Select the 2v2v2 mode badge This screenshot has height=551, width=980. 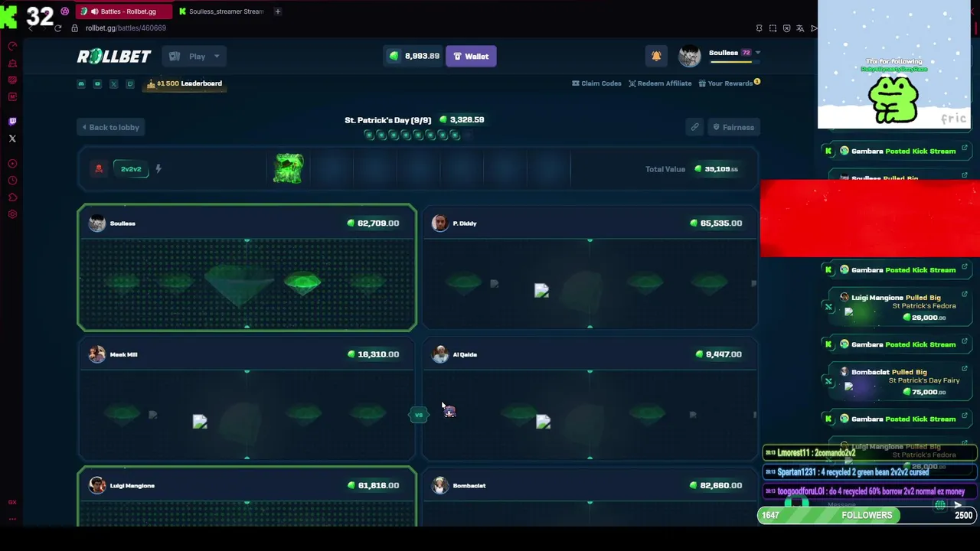click(131, 169)
